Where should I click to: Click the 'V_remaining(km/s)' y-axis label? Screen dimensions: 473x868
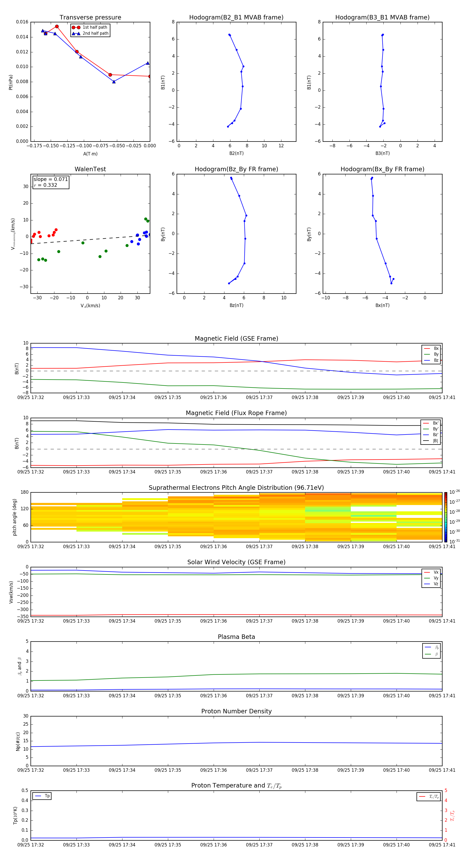point(13,234)
